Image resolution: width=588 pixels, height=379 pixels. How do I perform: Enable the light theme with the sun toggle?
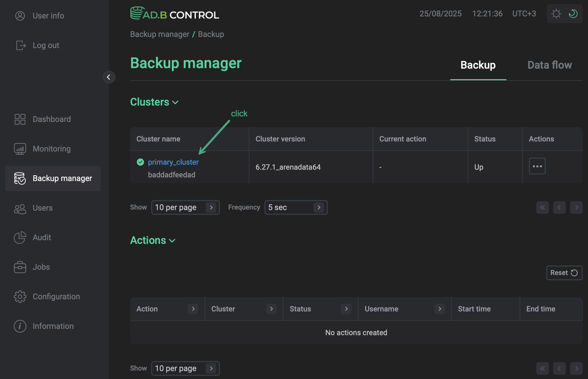pyautogui.click(x=556, y=14)
